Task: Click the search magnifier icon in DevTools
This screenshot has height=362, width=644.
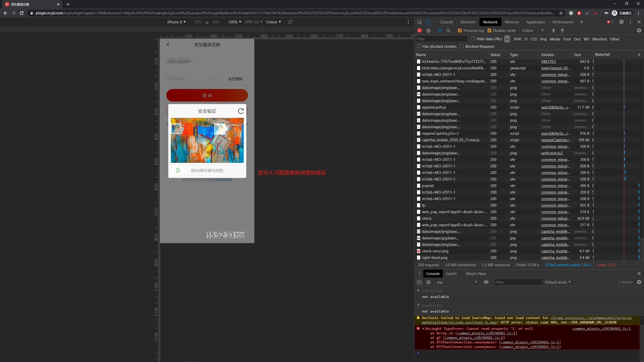Action: [x=449, y=30]
